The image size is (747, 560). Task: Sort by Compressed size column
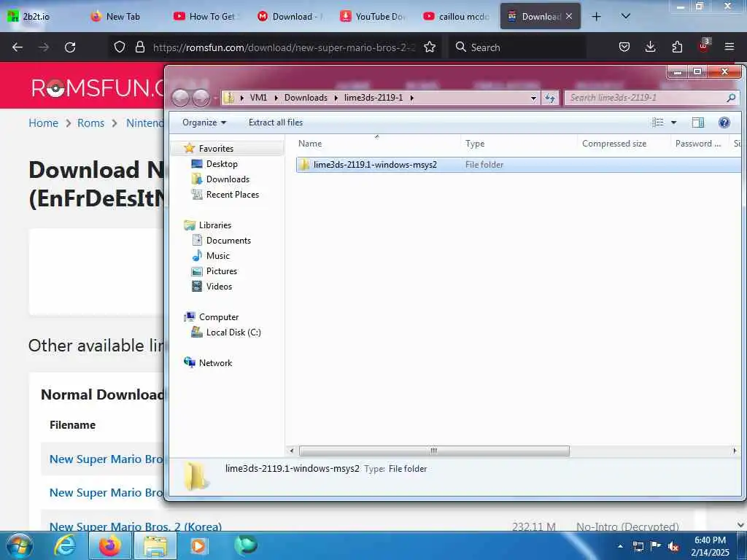tap(614, 144)
